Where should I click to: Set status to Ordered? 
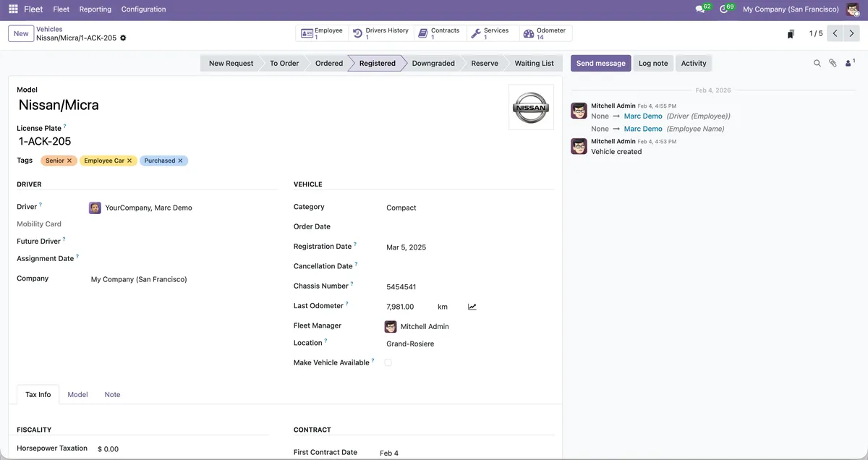pos(329,63)
